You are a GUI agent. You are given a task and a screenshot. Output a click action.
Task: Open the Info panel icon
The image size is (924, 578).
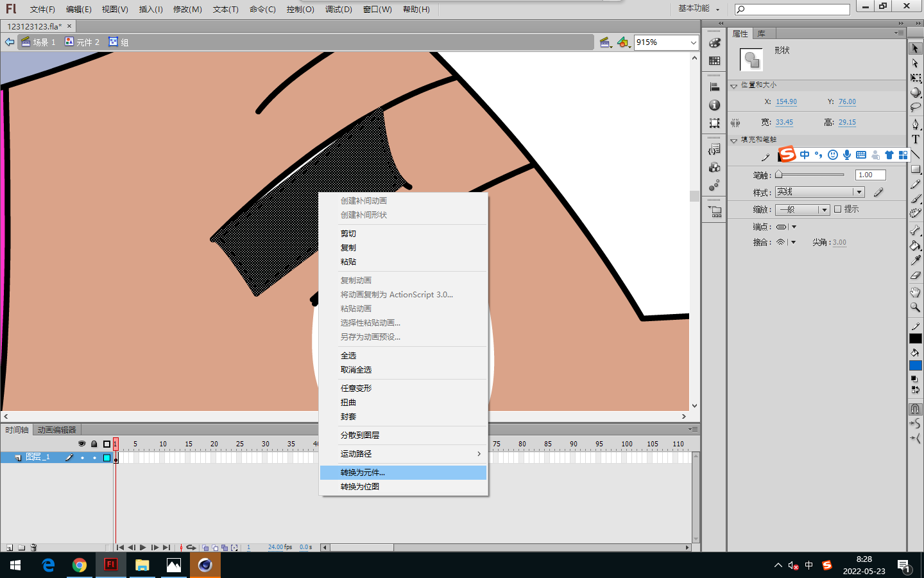(x=714, y=105)
